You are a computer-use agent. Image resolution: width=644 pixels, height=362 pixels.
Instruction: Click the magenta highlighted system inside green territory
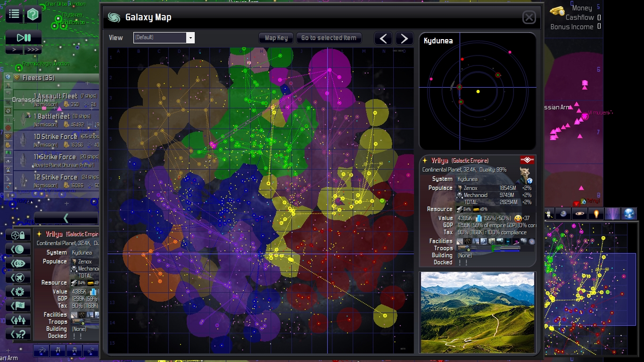(x=213, y=146)
